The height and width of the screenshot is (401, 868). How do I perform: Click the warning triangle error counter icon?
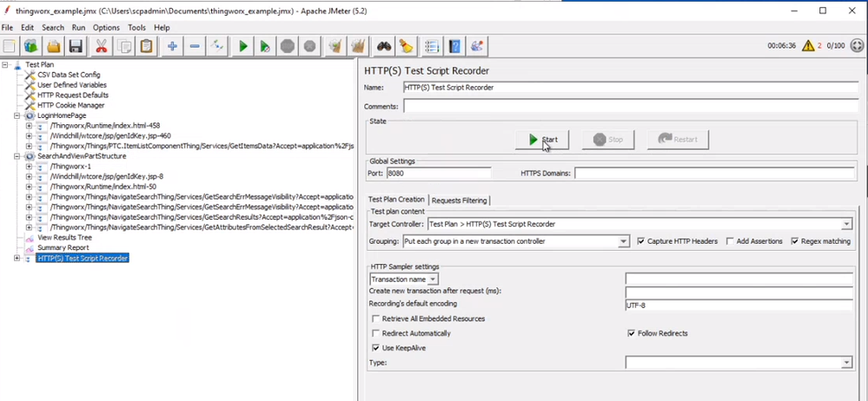coord(808,45)
